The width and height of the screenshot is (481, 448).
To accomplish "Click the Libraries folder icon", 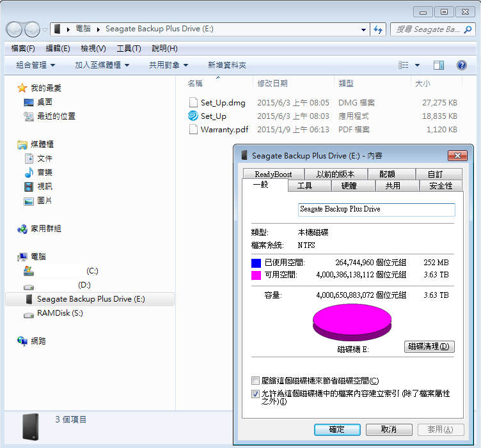I will (22, 144).
